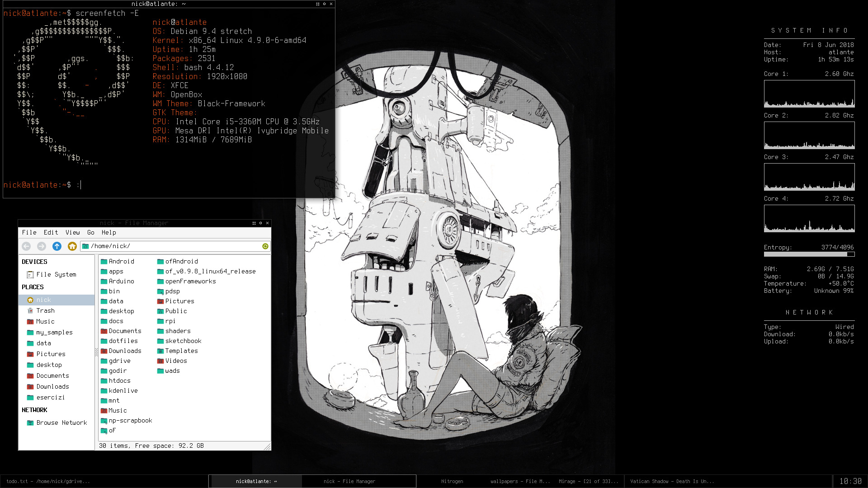Viewport: 868px width, 488px height.
Task: Click the /home/nick/ location bar
Action: pyautogui.click(x=172, y=246)
